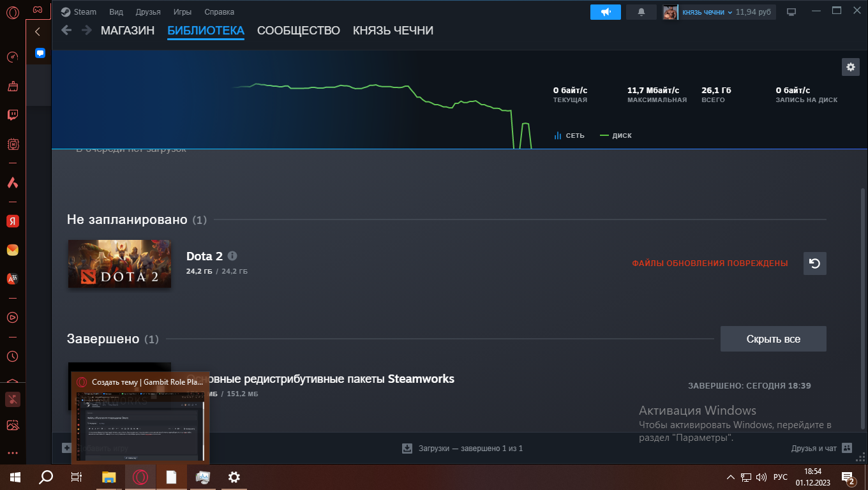This screenshot has width=868, height=490.
Task: Show hidden system tray icons
Action: [x=731, y=477]
